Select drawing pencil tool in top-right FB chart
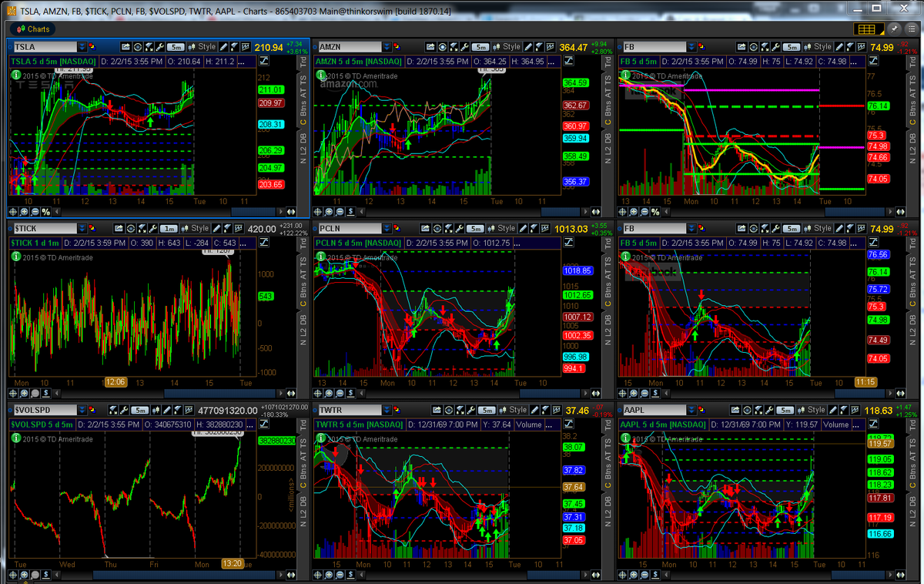Image resolution: width=924 pixels, height=584 pixels. (x=839, y=47)
